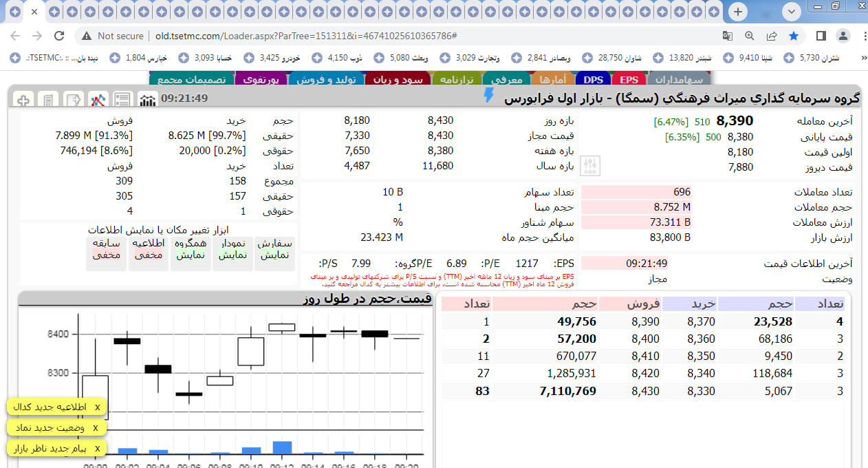Open the خپارس 1,804 bookmark
The width and height of the screenshot is (868, 468).
pos(140,58)
